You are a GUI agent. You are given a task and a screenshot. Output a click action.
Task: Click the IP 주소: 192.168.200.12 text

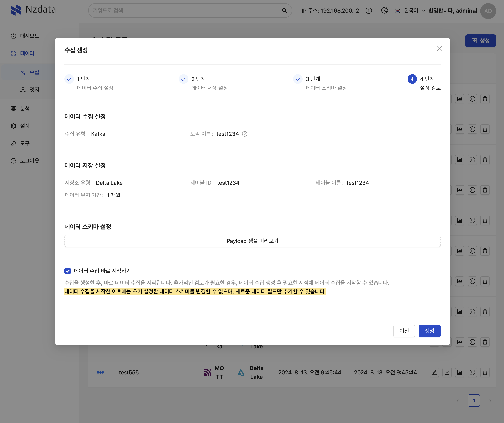coord(330,11)
